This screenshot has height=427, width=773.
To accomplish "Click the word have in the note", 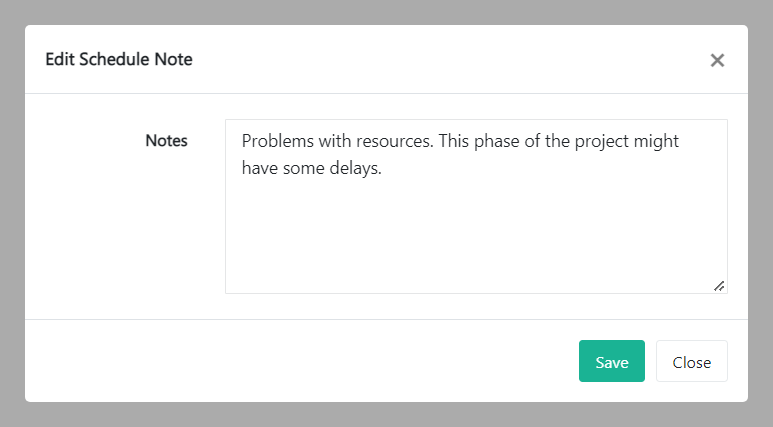I will [x=260, y=168].
